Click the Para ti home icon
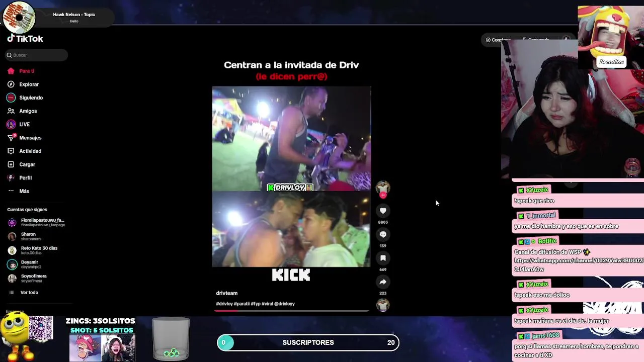The image size is (644, 362). [11, 71]
